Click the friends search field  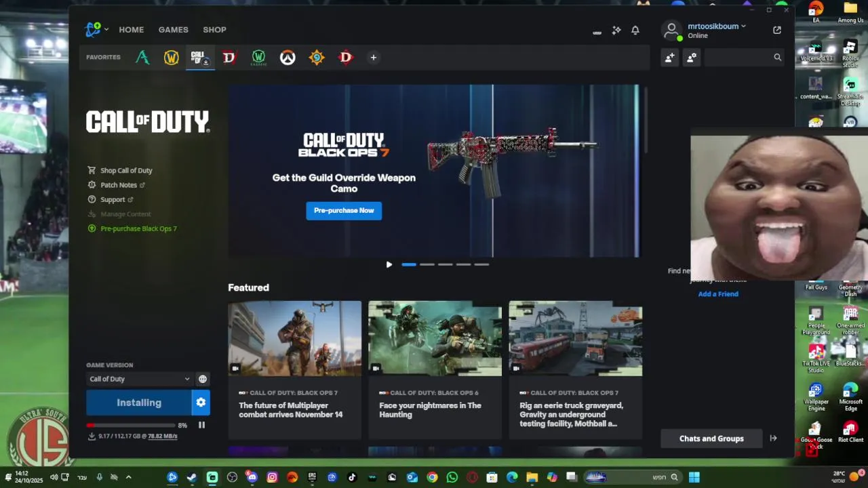744,58
